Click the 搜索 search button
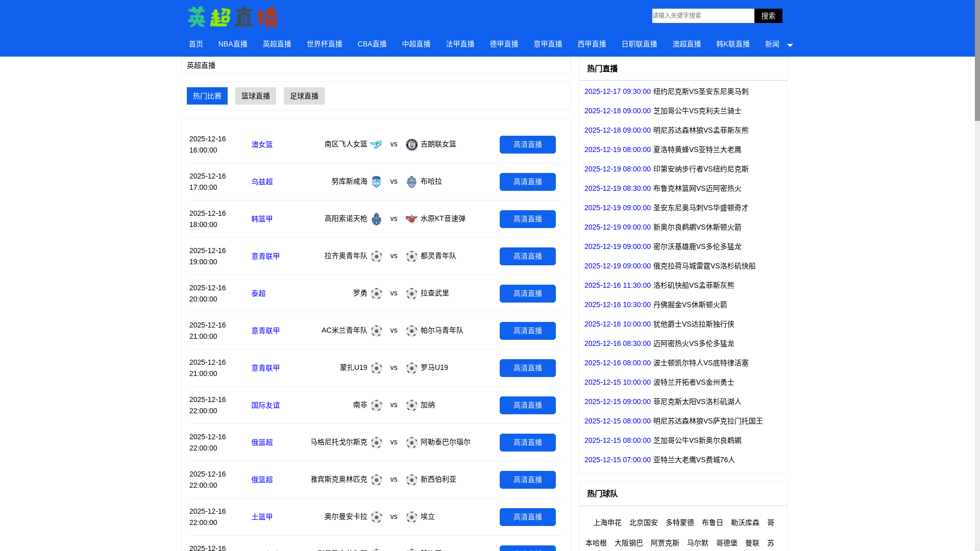 [768, 16]
